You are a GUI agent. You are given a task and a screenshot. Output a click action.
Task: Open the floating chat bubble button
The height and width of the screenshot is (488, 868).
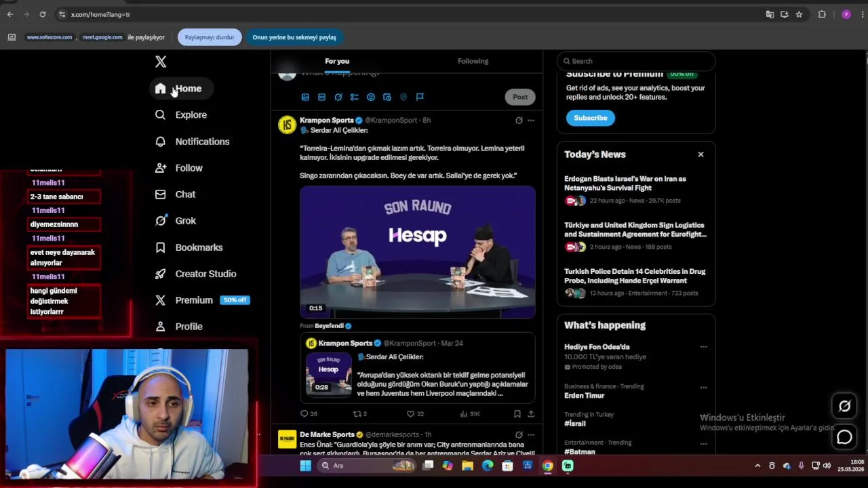click(x=844, y=437)
